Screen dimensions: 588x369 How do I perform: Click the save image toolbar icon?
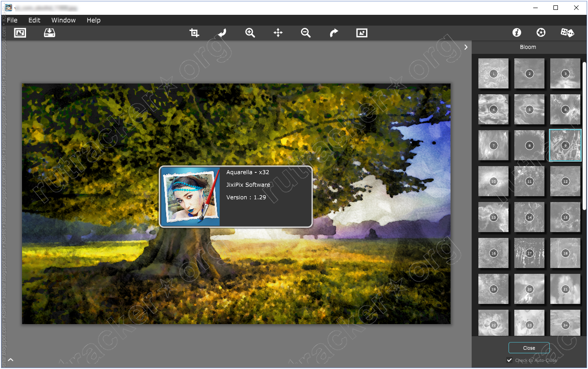point(49,33)
